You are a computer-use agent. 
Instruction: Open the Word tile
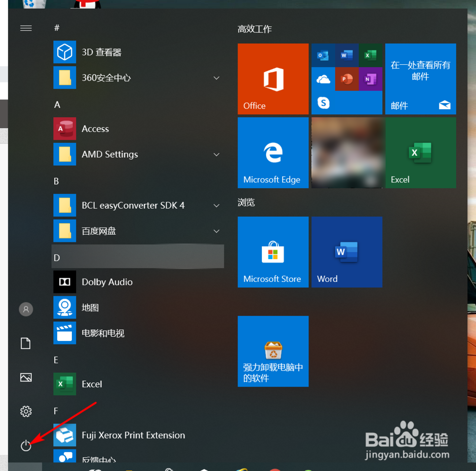[x=347, y=252]
